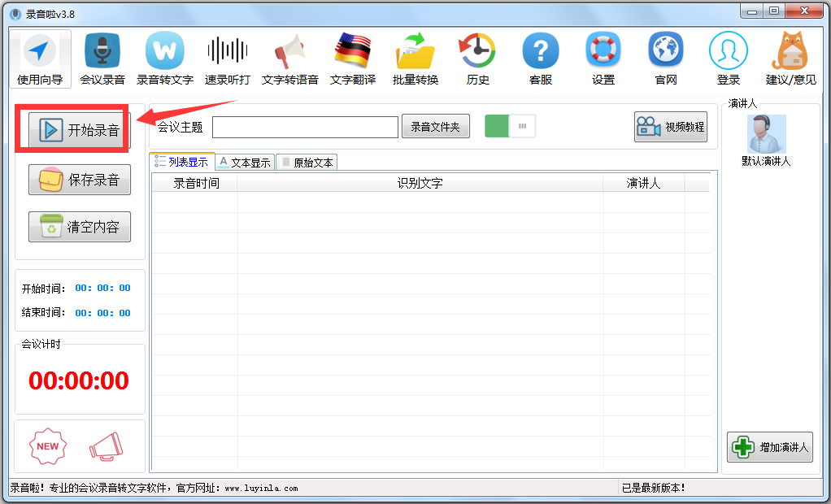
Task: Open the 设置 settings panel
Action: tap(603, 57)
